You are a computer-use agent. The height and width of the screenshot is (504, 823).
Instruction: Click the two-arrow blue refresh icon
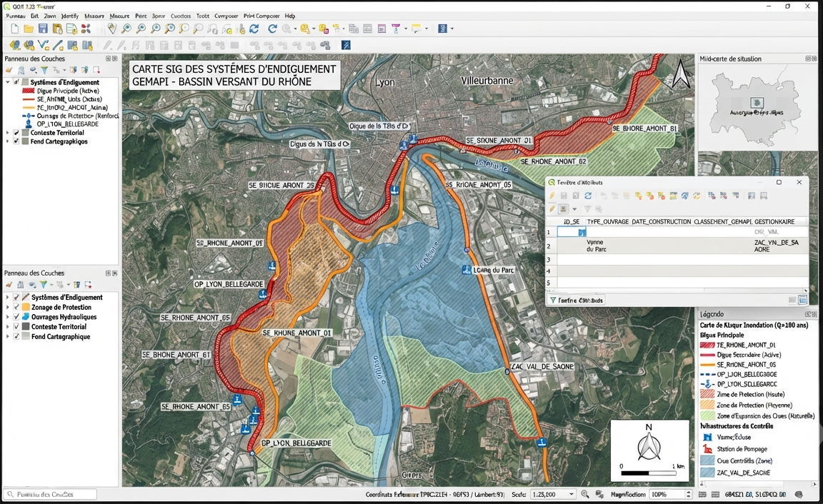tap(254, 29)
